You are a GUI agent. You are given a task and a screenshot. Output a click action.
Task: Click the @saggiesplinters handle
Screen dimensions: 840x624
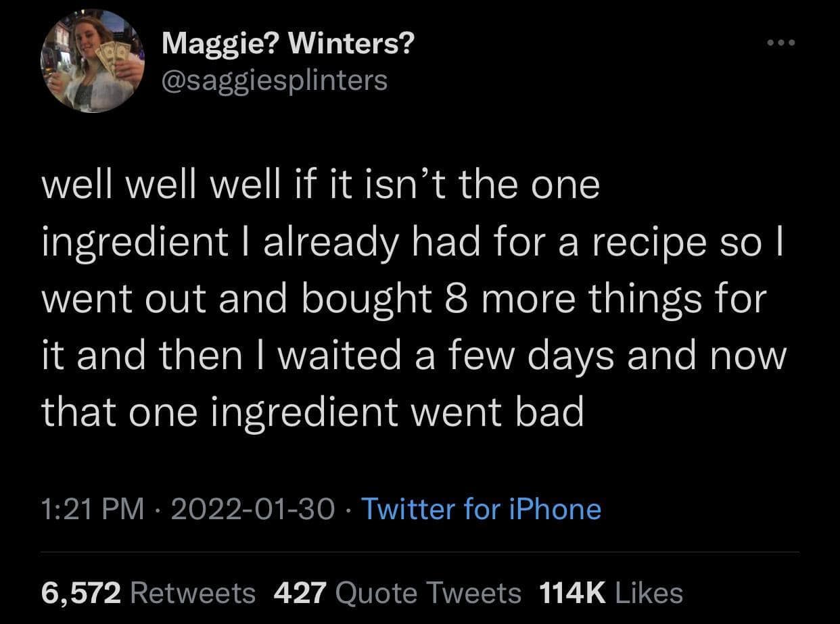point(275,80)
